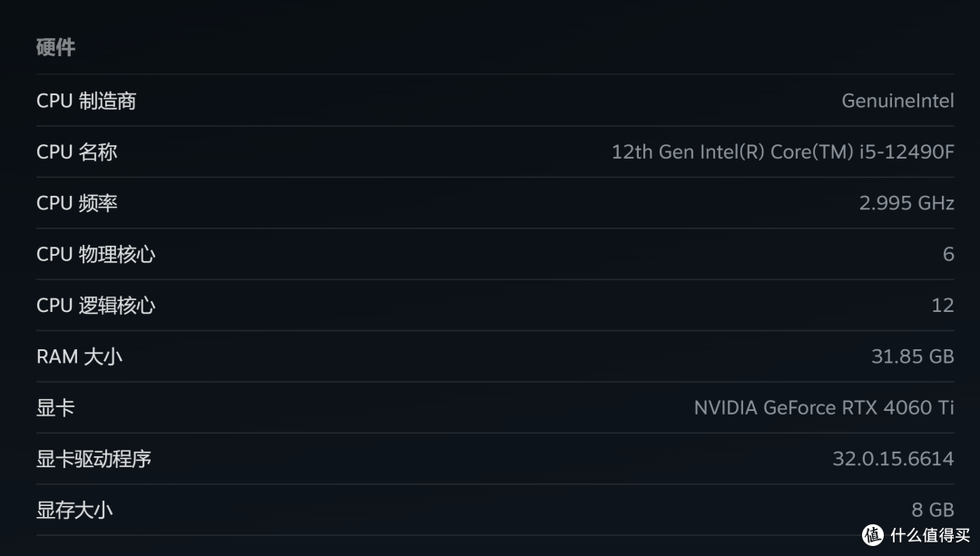Click the logical core count 12
The image size is (980, 556).
point(943,306)
